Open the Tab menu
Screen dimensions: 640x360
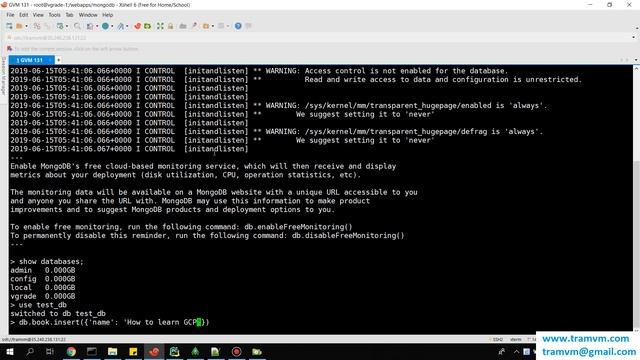(x=69, y=15)
